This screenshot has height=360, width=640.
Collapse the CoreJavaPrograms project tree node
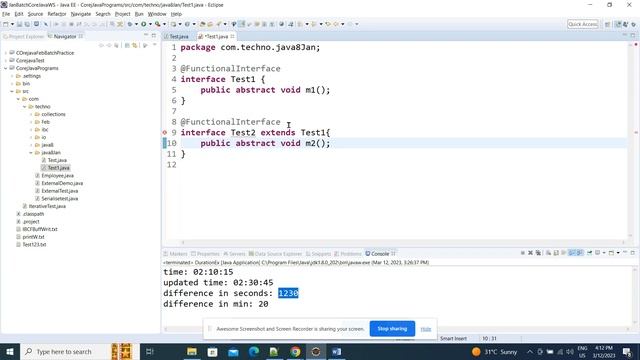[6, 68]
